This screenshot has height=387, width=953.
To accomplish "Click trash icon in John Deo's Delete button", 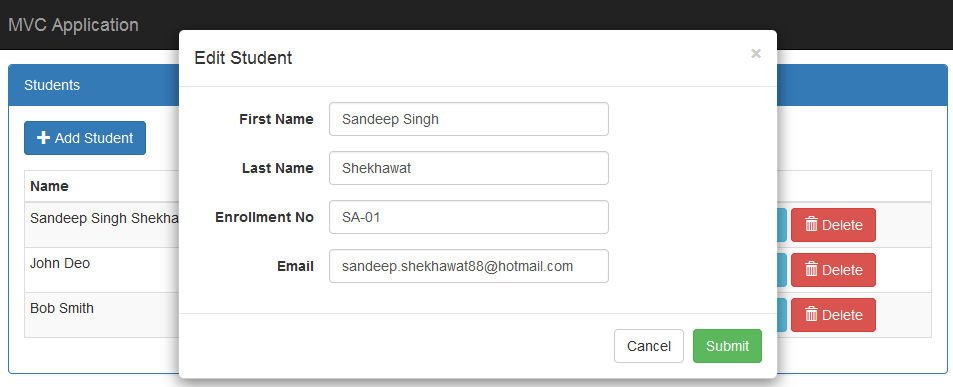I will 811,269.
